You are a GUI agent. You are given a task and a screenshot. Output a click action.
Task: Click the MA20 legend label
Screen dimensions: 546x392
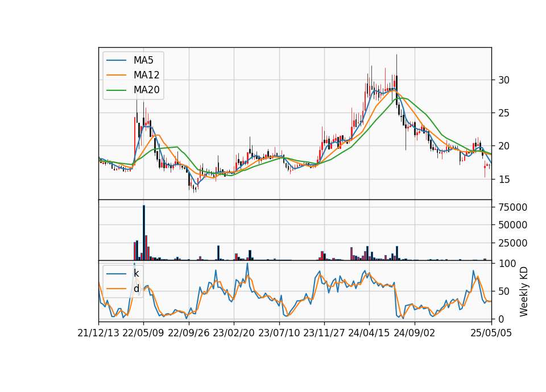pos(146,90)
